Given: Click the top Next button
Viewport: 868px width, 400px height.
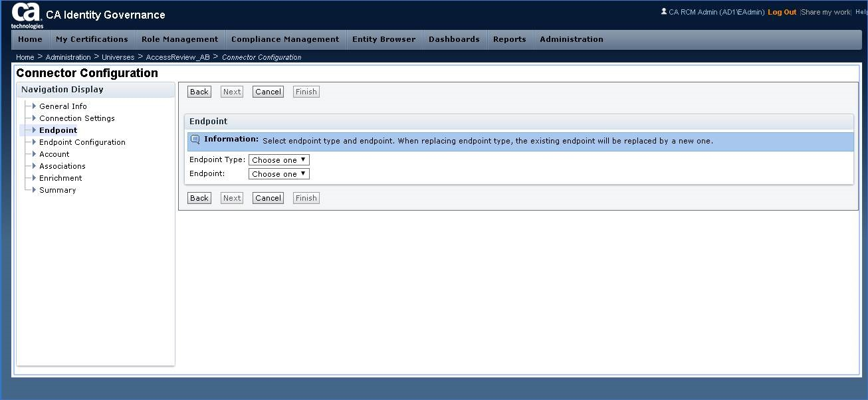Looking at the screenshot, I should (232, 92).
